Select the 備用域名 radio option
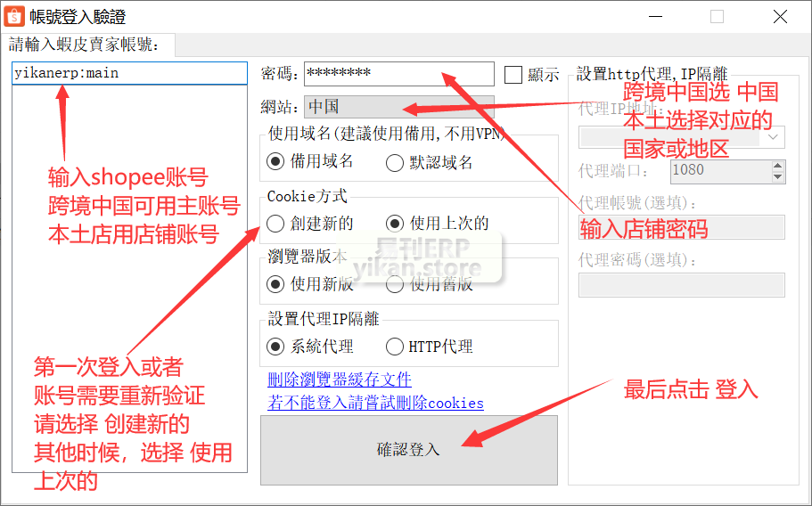The image size is (812, 506). coord(275,162)
